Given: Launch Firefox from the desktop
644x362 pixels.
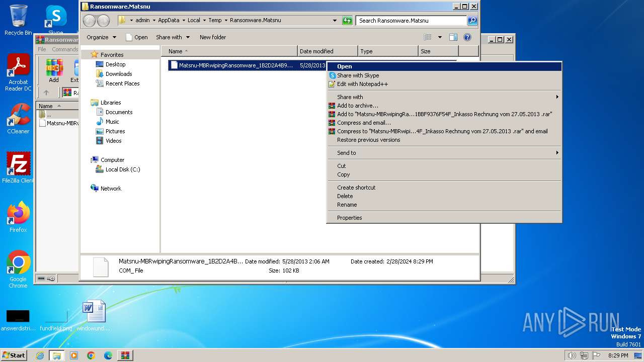Looking at the screenshot, I should point(18,217).
